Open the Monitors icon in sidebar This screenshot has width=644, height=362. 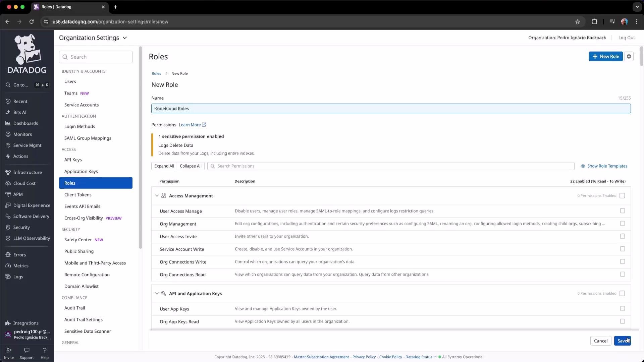coord(8,134)
